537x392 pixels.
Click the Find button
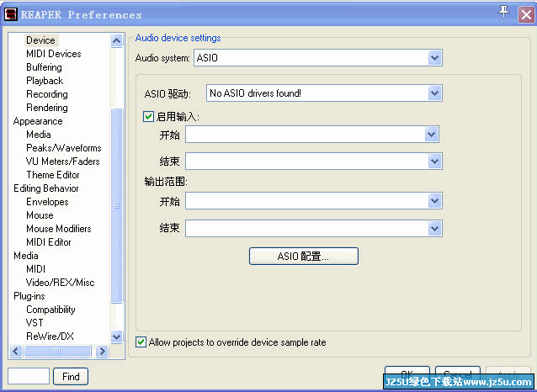click(x=71, y=377)
